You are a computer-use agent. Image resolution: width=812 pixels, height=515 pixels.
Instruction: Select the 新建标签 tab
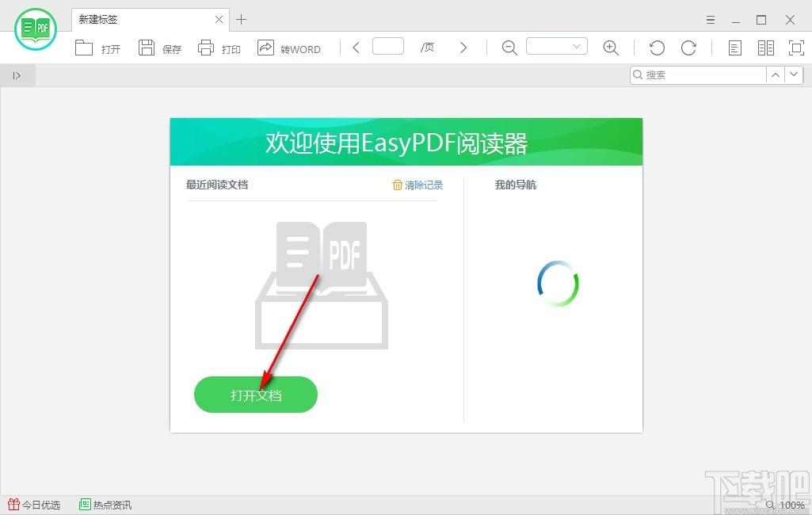tap(151, 20)
